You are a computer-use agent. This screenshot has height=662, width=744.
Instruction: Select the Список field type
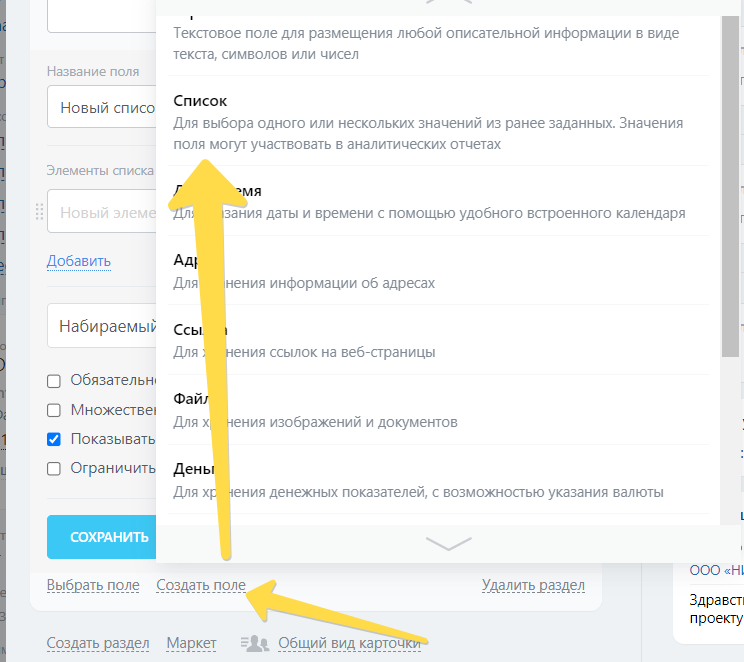tap(430, 122)
